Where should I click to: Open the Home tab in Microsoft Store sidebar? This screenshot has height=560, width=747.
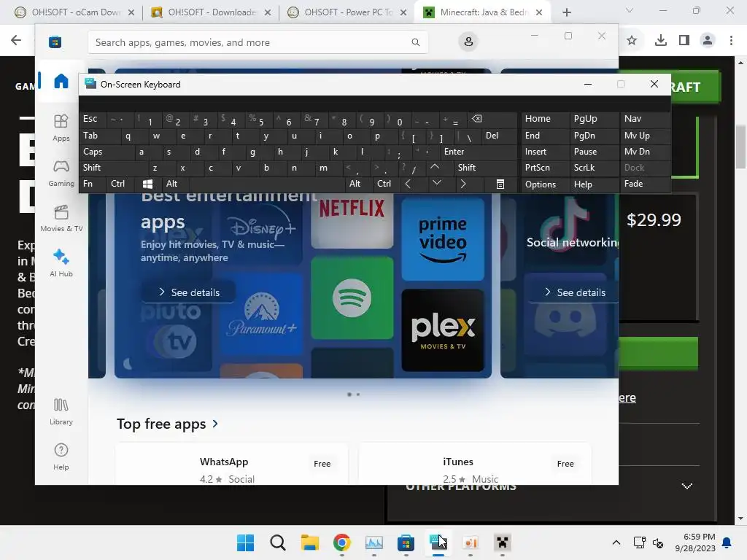[x=61, y=82]
